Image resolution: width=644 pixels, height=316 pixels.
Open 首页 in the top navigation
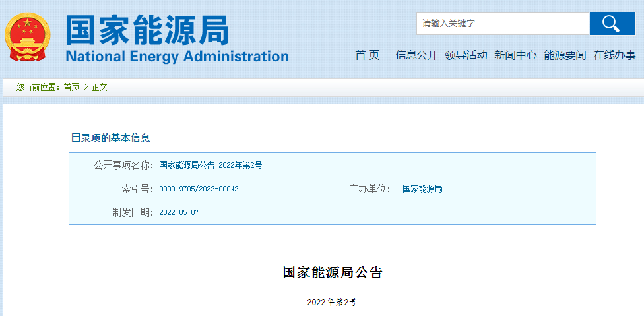(x=368, y=55)
